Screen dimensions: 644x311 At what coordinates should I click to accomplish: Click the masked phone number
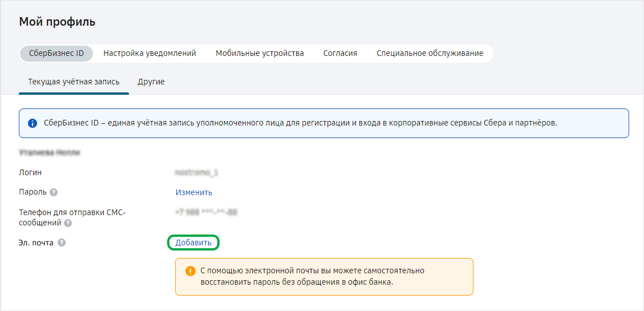(x=206, y=212)
